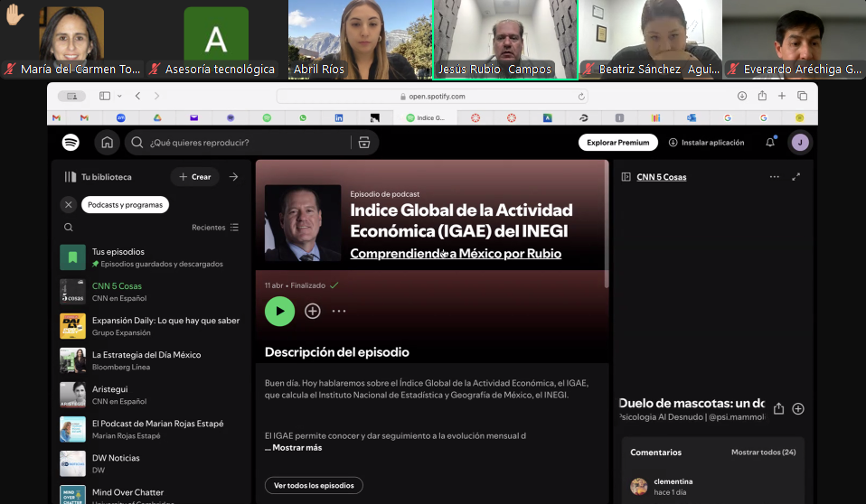Open episode more options ellipsis
The image size is (866, 504).
(339, 311)
